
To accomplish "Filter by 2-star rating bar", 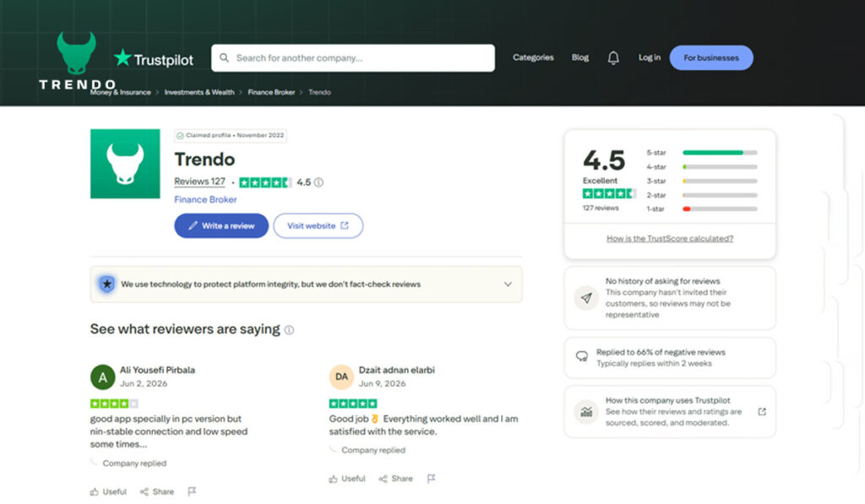I will point(702,195).
